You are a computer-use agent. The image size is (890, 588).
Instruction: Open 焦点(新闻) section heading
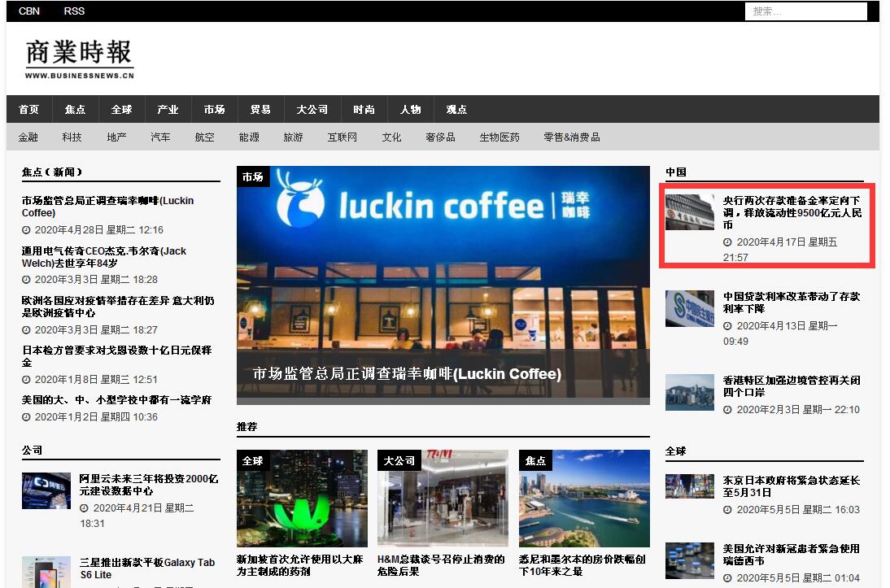51,172
